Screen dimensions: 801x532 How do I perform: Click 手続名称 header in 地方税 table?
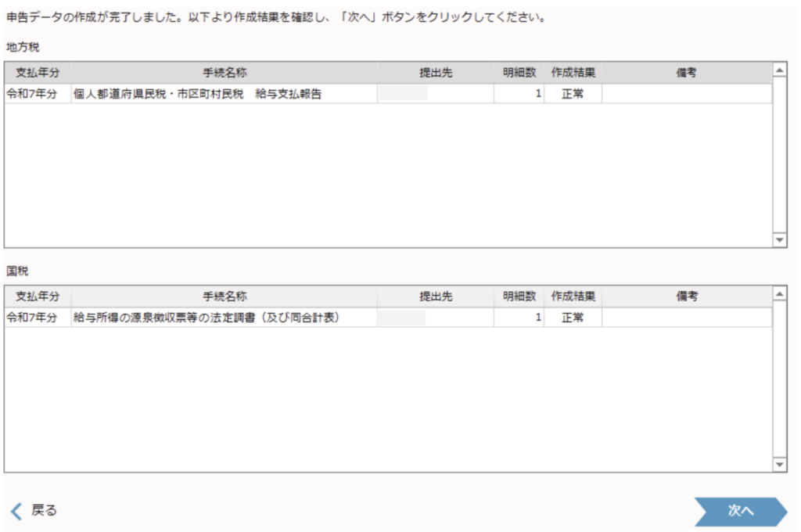(224, 73)
